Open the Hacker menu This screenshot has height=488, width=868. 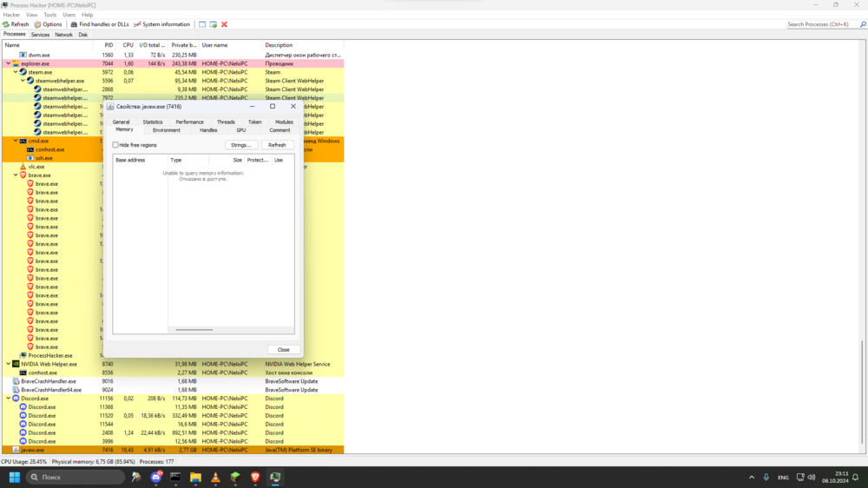11,15
